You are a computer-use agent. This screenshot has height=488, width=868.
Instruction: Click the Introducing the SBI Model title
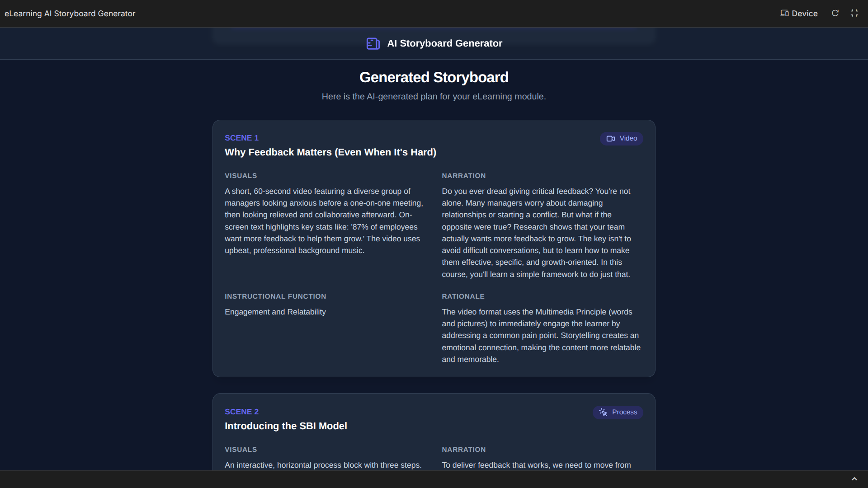tap(286, 426)
